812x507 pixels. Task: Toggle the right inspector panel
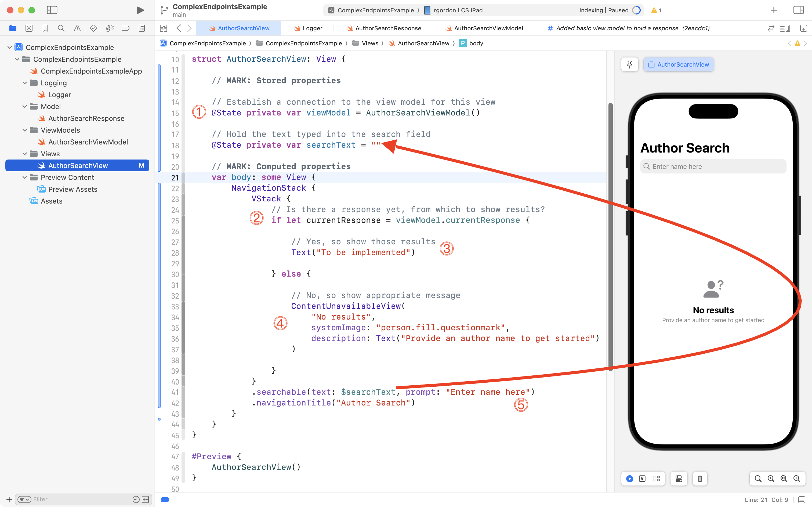(798, 10)
